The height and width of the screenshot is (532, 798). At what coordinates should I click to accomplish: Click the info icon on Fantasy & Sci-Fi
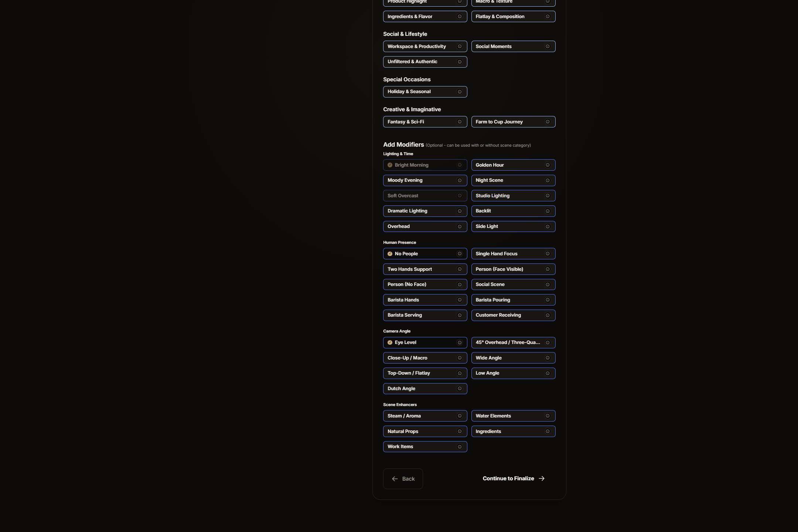click(x=459, y=122)
